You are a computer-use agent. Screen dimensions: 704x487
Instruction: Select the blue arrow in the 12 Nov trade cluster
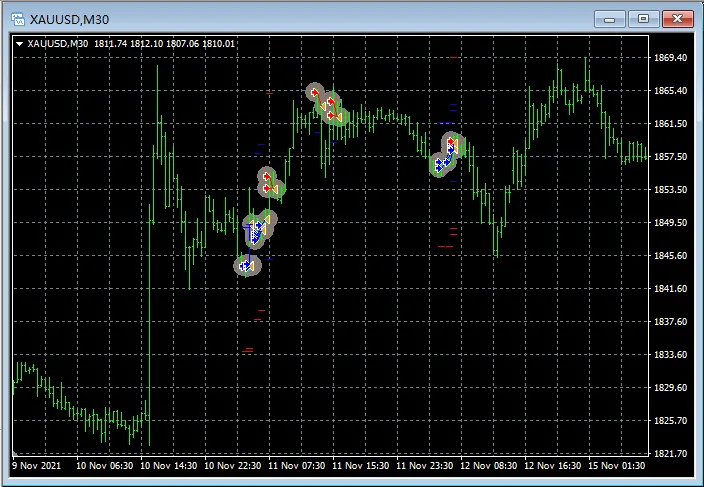pos(440,163)
